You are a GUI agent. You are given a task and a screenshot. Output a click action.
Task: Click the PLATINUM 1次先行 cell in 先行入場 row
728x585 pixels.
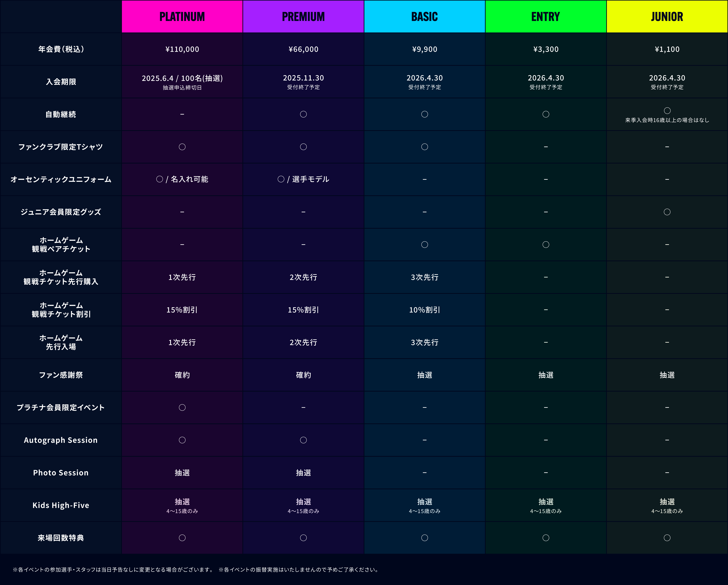(x=182, y=342)
